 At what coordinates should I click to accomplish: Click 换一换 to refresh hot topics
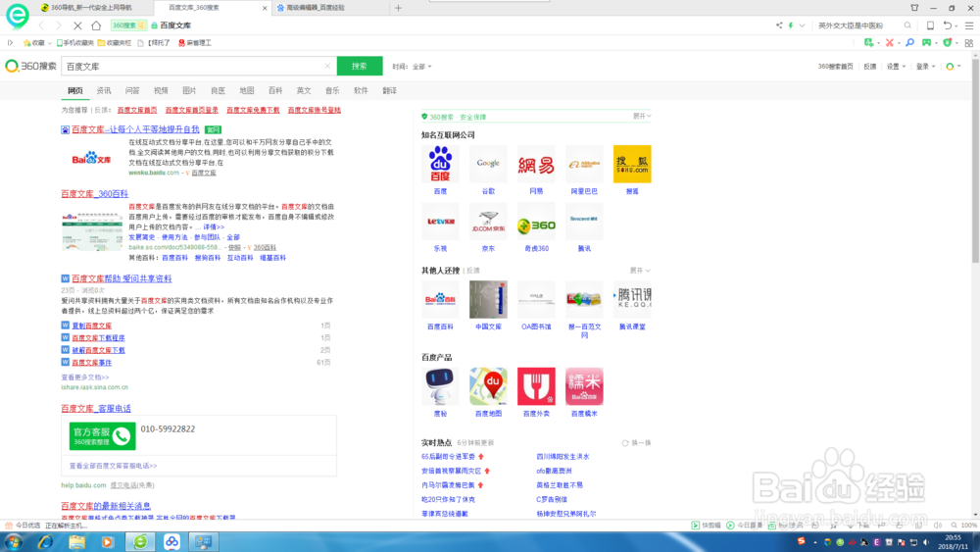636,442
